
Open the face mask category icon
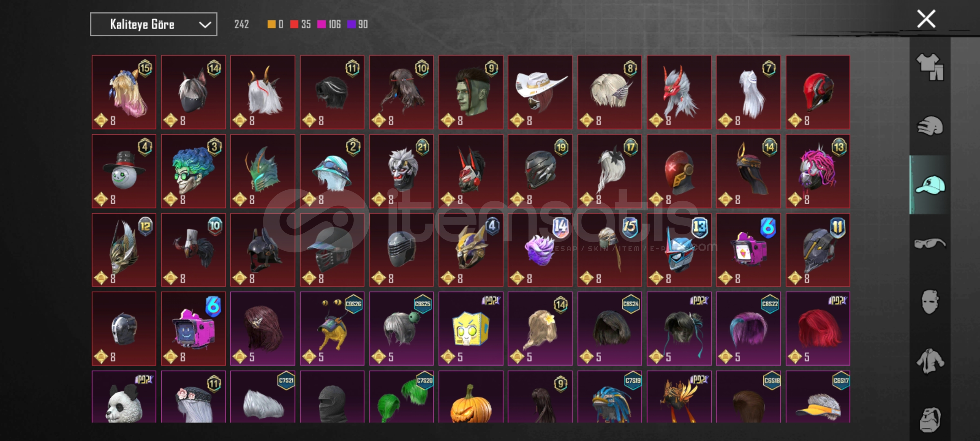930,302
